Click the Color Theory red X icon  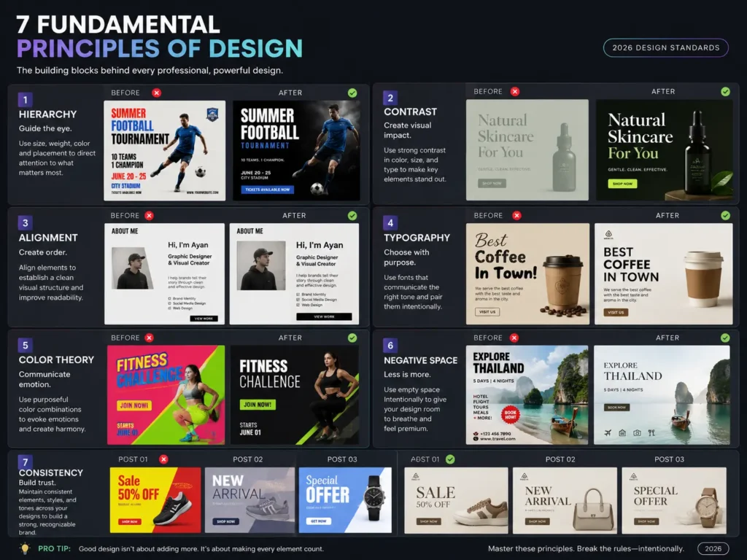149,338
